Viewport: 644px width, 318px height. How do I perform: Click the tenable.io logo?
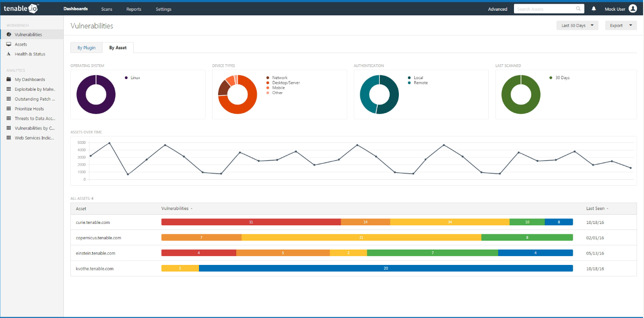coord(21,9)
